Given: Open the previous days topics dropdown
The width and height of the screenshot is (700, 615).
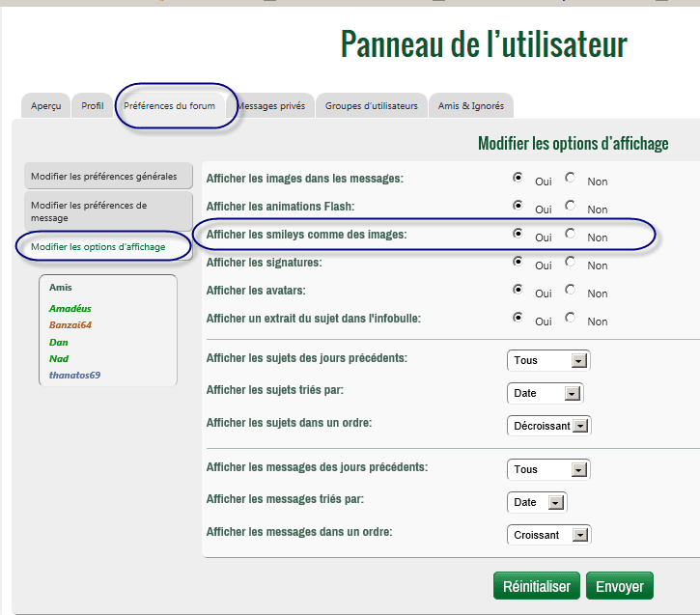Looking at the screenshot, I should 547,360.
